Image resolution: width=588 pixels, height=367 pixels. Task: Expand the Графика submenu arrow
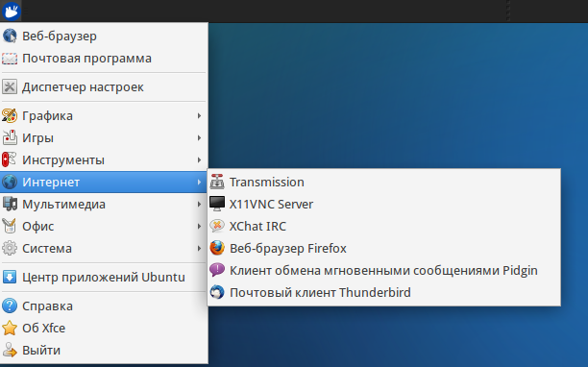[199, 116]
